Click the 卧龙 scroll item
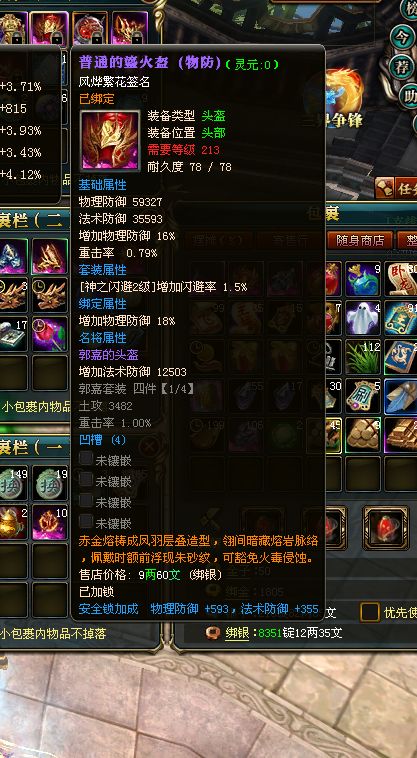Viewport: 417px width, 758px height. [401, 279]
